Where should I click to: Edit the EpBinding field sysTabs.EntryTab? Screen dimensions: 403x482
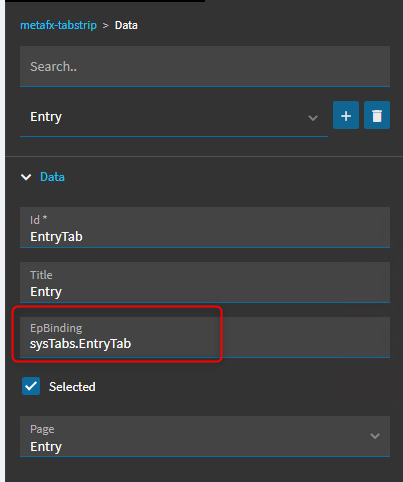point(205,337)
